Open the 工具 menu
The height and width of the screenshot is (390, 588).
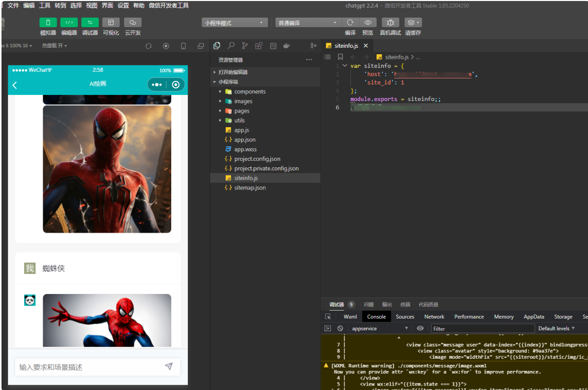(x=45, y=6)
